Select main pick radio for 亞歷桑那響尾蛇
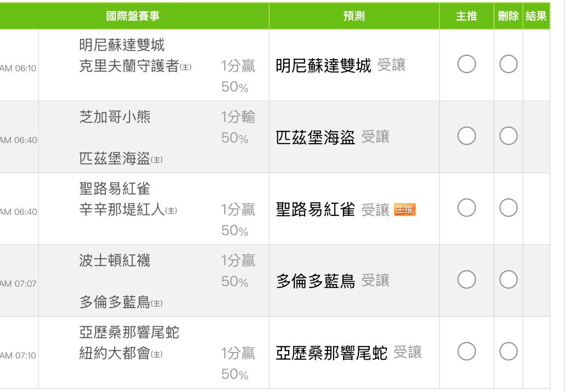Screen dimensions: 568x392 point(466,351)
